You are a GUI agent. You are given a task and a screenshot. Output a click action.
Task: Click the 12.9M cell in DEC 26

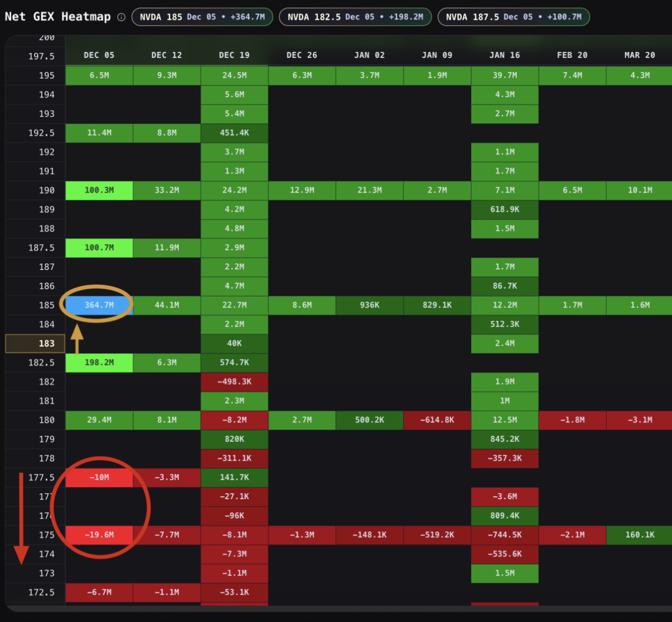(302, 190)
